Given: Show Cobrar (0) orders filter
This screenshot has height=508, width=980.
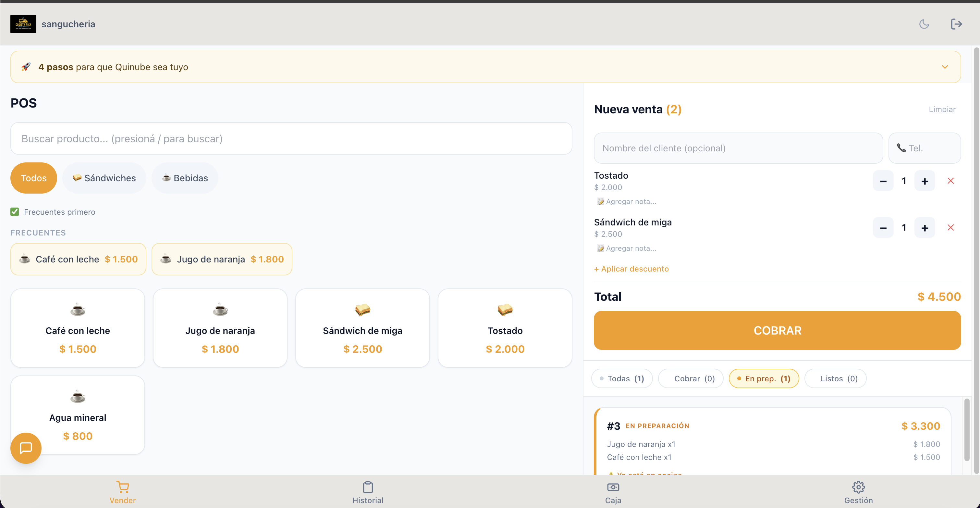Looking at the screenshot, I should (x=691, y=378).
